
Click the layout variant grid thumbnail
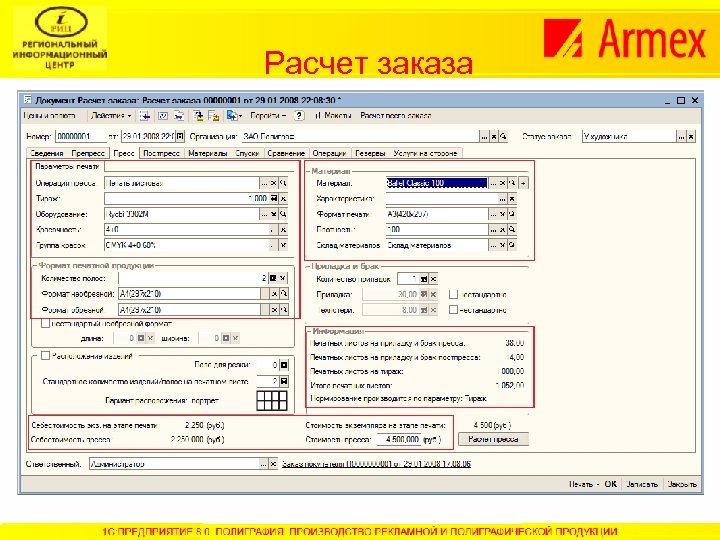272,400
